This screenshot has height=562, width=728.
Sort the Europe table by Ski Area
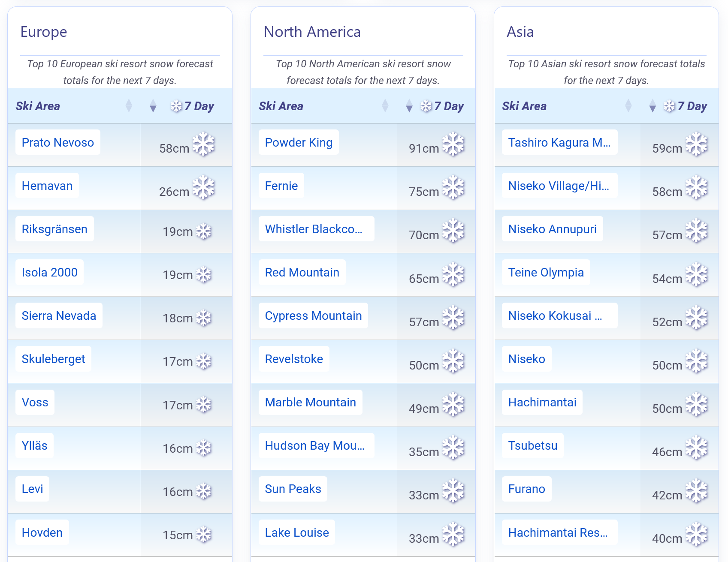click(129, 106)
